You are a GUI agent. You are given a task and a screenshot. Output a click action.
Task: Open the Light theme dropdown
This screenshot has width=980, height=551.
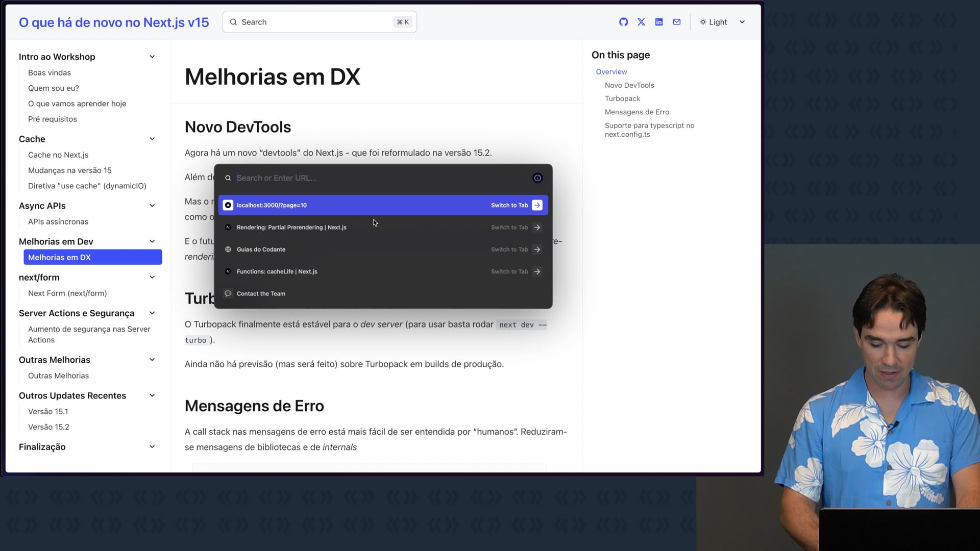[x=722, y=22]
